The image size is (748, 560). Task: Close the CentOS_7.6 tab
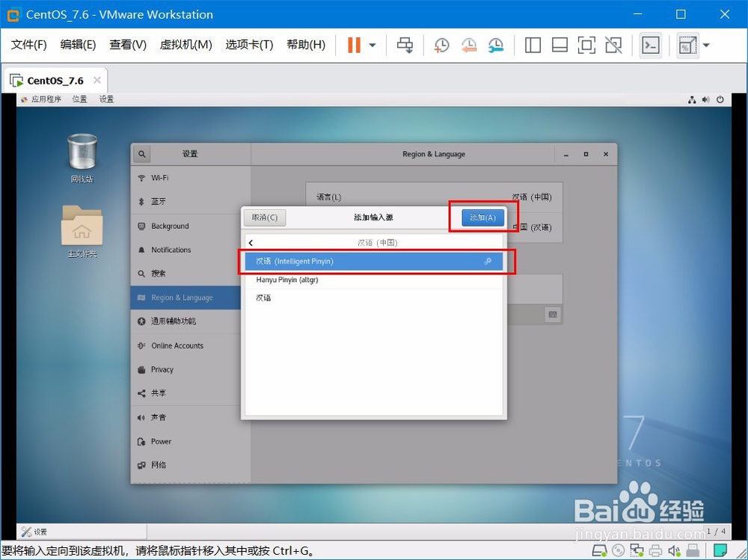click(97, 80)
